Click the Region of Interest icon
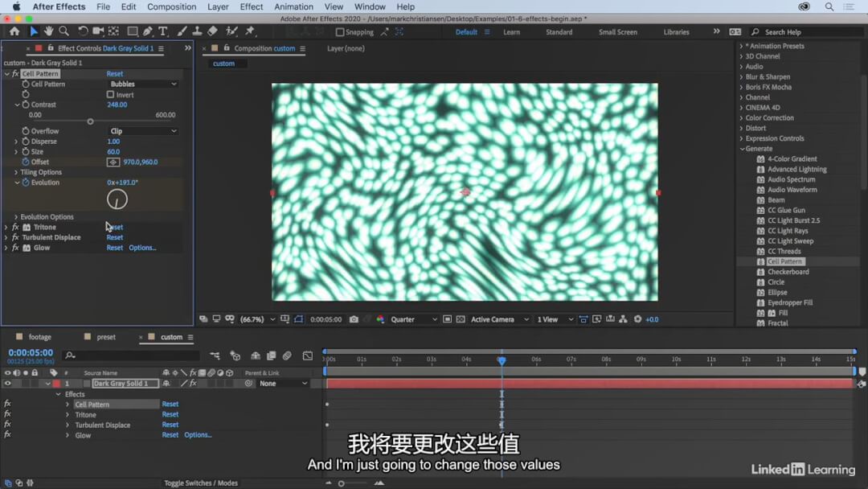The width and height of the screenshot is (868, 489). tap(448, 319)
